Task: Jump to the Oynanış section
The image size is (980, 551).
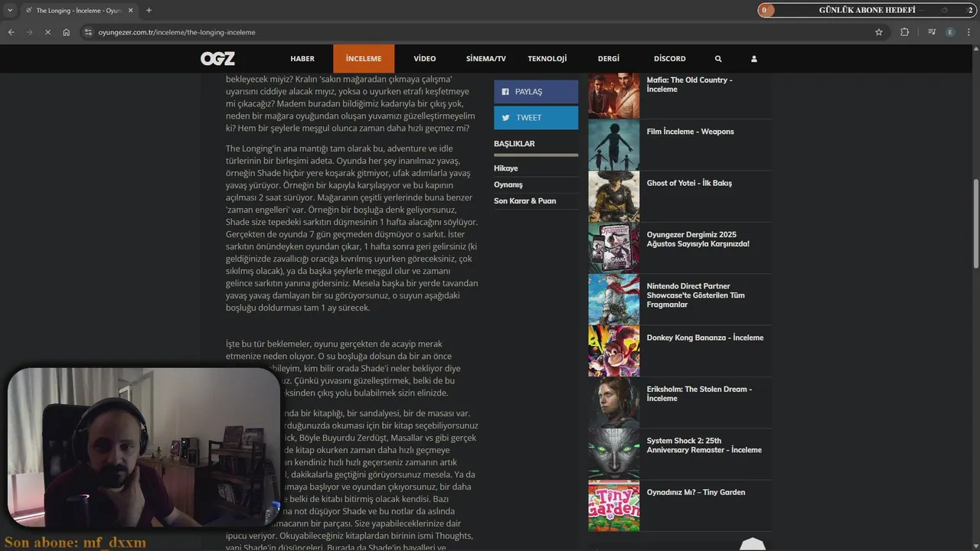Action: coord(508,184)
